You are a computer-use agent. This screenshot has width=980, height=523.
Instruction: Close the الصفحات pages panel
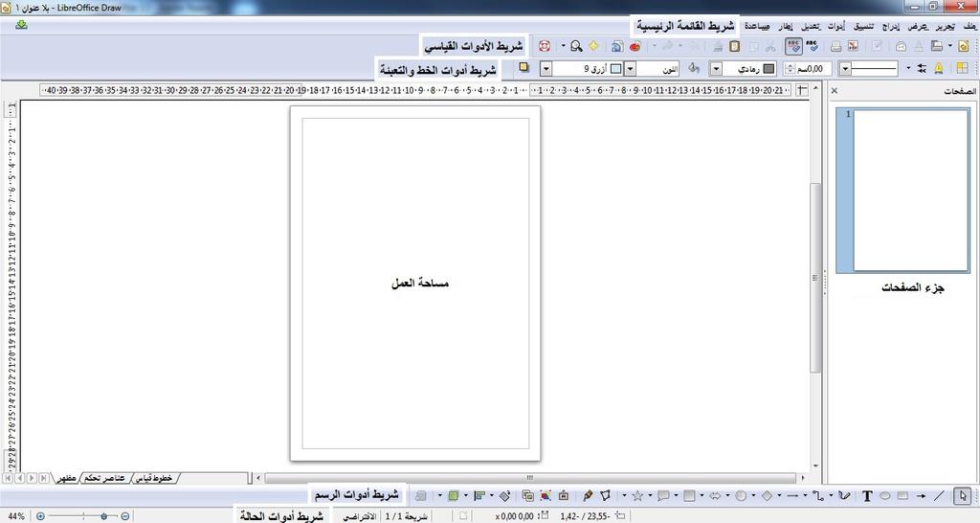[x=835, y=91]
